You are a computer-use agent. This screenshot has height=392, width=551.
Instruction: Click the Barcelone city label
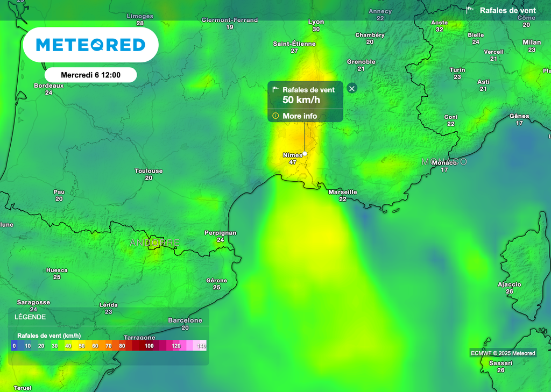[185, 320]
